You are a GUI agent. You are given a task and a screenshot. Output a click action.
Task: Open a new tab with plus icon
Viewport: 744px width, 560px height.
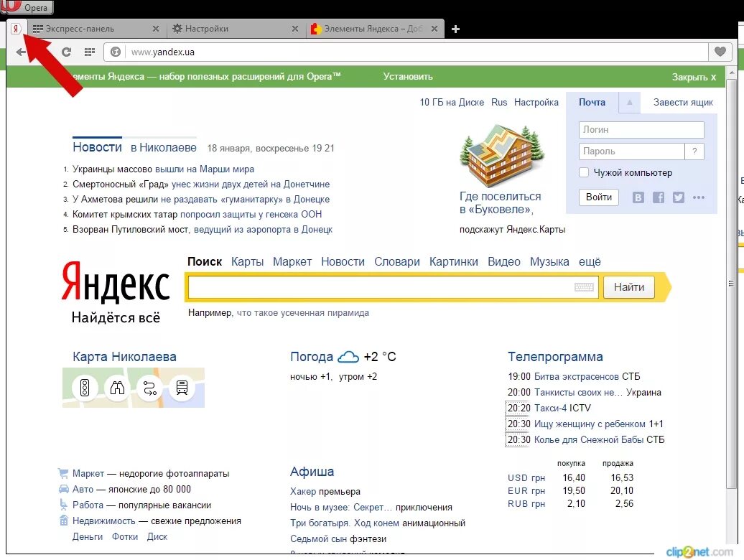(x=455, y=29)
